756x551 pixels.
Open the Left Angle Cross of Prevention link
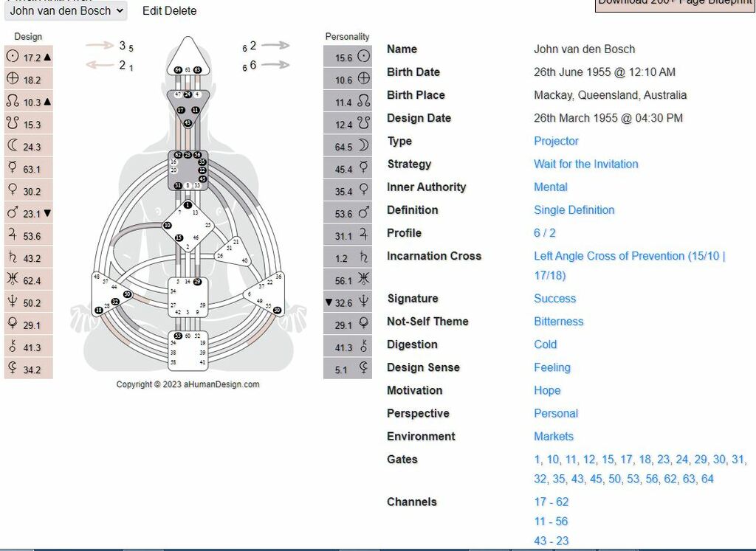pos(629,256)
